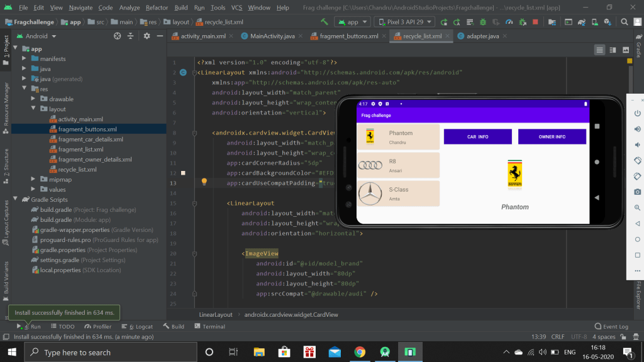The image size is (644, 362).
Task: Click emulator volume up icon
Action: pos(637,129)
